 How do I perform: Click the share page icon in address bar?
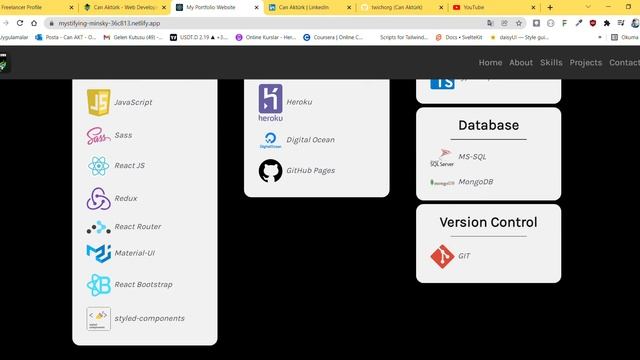(504, 23)
